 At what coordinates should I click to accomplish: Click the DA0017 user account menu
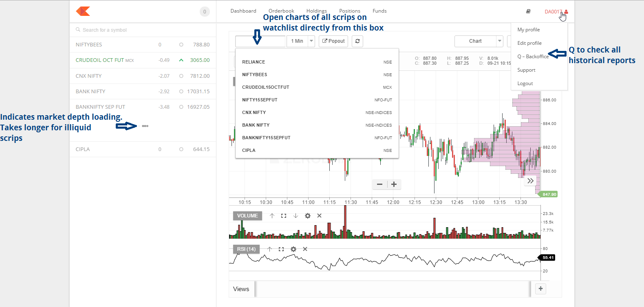click(x=556, y=12)
